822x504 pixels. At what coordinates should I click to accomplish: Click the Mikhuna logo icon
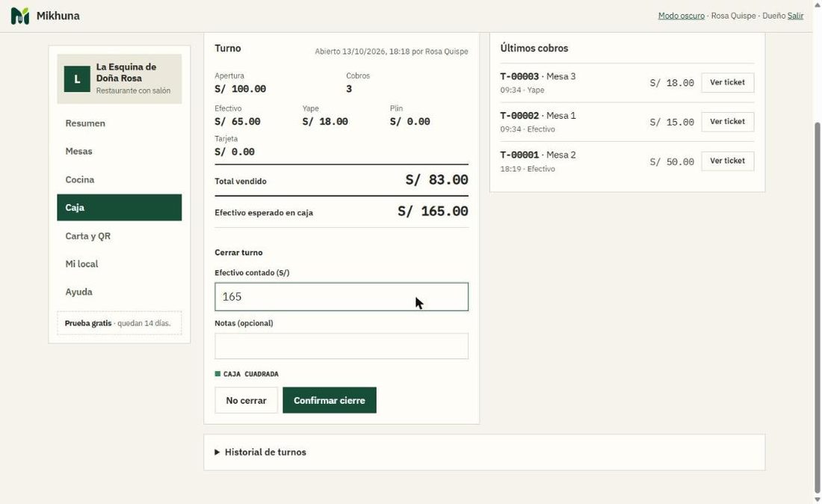[x=20, y=16]
